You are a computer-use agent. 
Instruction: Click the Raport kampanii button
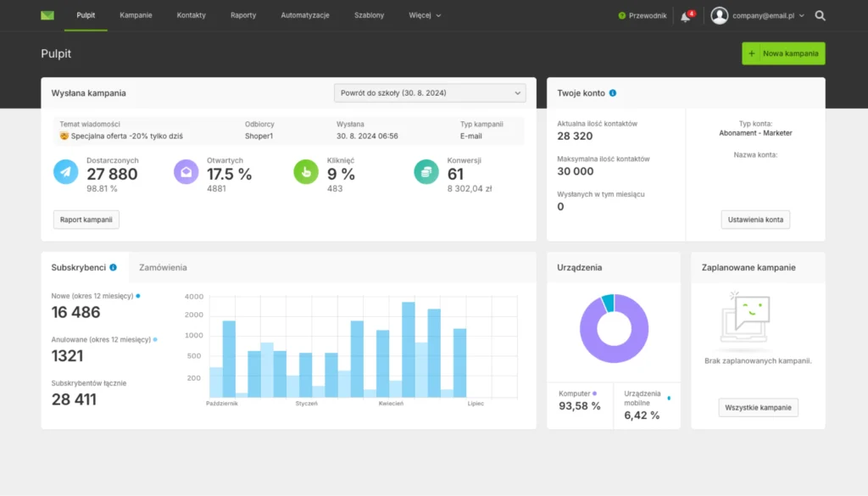click(86, 220)
